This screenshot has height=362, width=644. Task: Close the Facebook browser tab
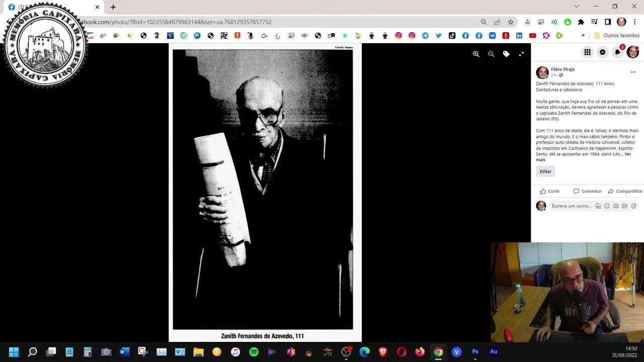click(97, 7)
